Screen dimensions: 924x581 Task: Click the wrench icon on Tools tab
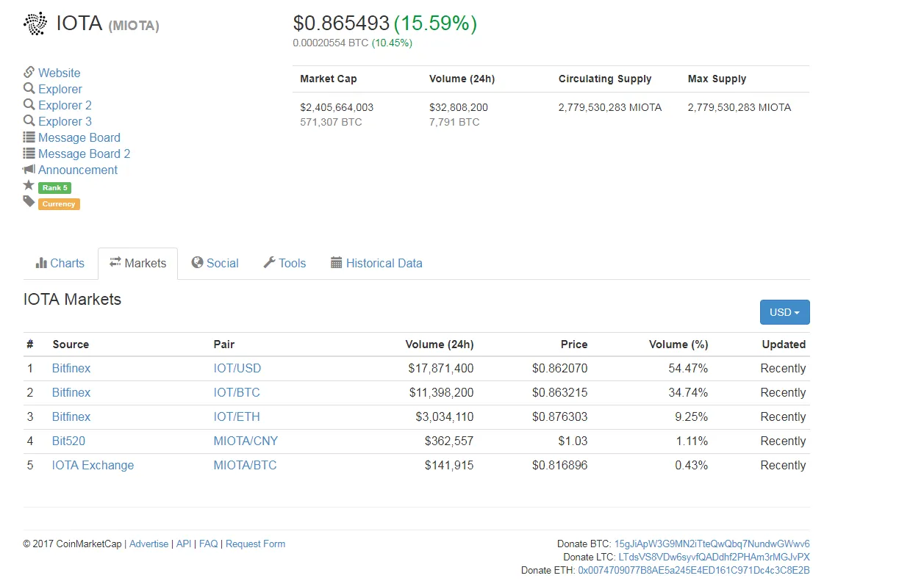pyautogui.click(x=269, y=262)
